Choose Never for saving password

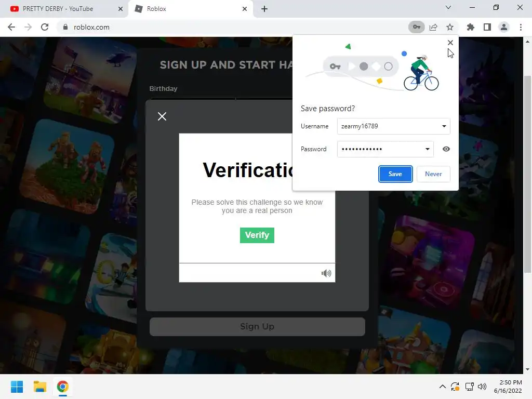click(433, 174)
